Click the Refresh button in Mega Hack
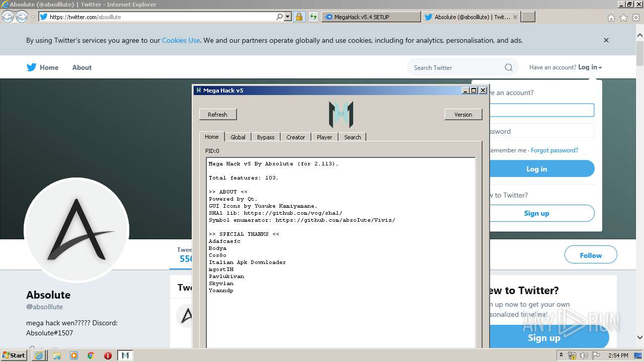This screenshot has height=362, width=644. tap(218, 115)
